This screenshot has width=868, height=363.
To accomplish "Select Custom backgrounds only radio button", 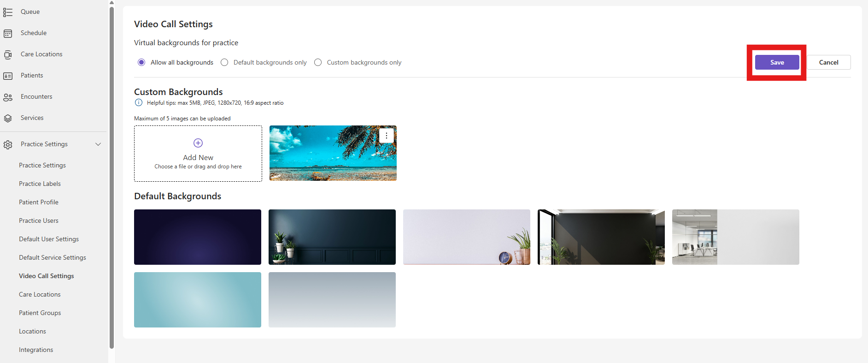I will pyautogui.click(x=318, y=62).
